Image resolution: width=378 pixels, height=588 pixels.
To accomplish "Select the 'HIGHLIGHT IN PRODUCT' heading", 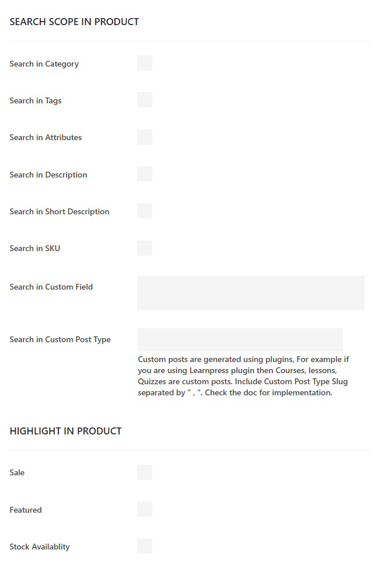I will pyautogui.click(x=65, y=431).
